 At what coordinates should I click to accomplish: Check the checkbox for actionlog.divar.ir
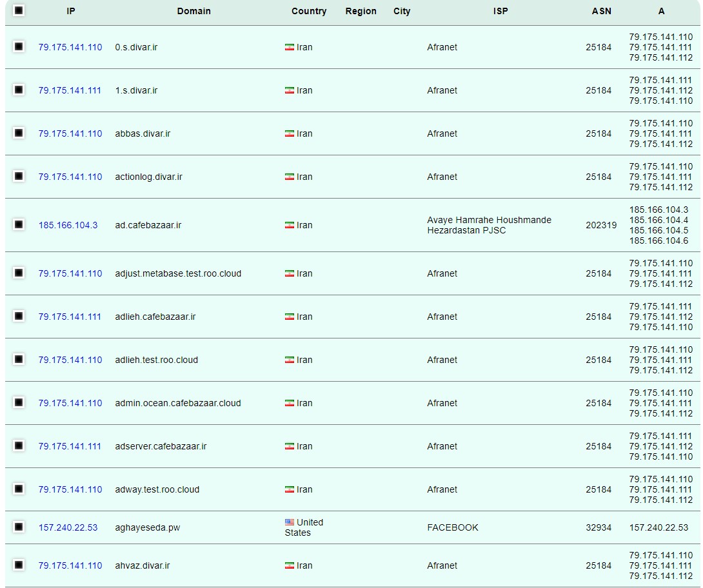point(18,176)
